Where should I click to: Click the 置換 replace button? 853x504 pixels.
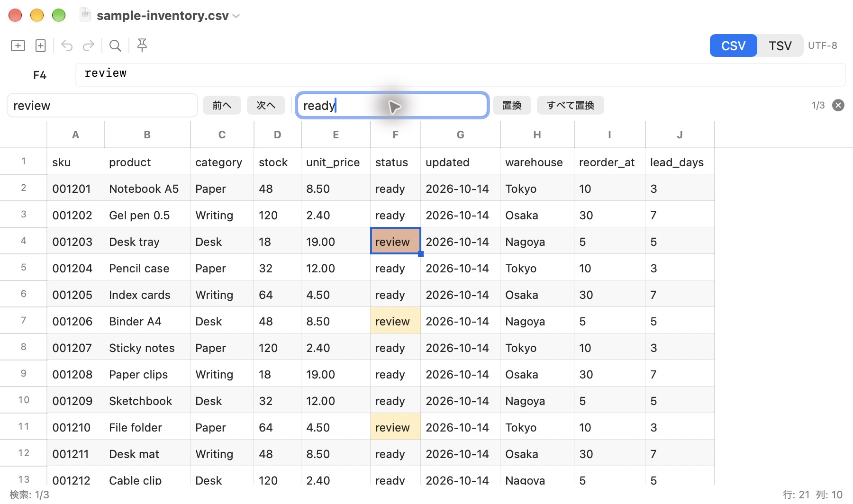click(x=512, y=105)
